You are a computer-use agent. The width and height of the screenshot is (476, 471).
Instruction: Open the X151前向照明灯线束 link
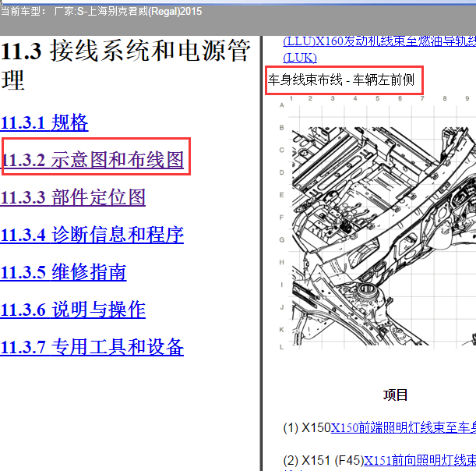click(420, 461)
